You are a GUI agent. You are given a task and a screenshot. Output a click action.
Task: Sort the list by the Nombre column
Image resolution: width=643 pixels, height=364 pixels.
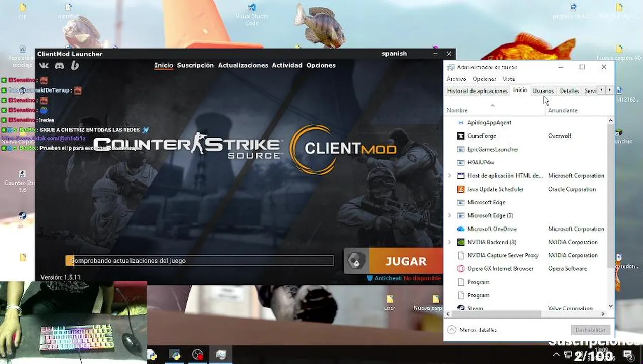[457, 110]
